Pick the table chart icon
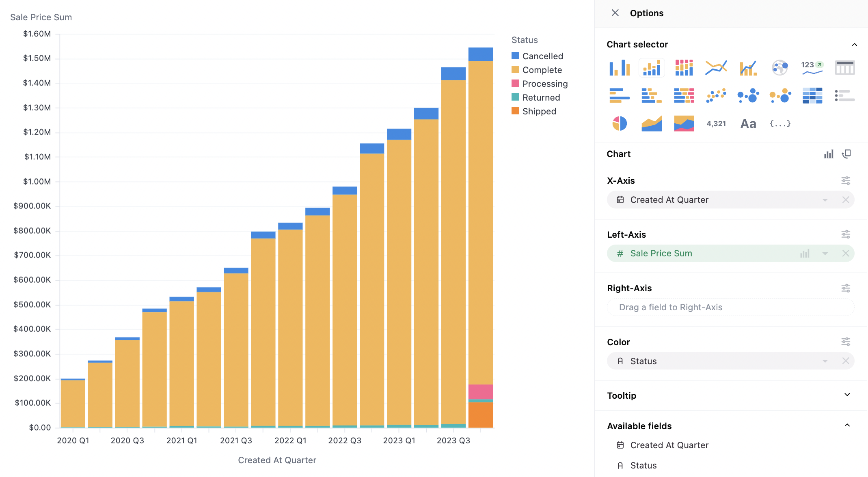Viewport: 868px width, 477px height. click(844, 68)
